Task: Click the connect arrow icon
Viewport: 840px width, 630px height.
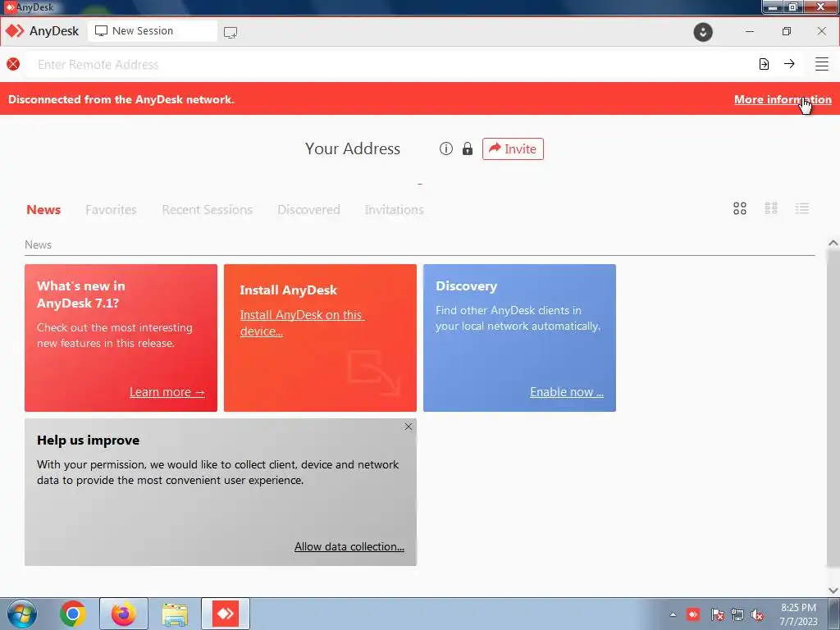Action: pos(789,64)
